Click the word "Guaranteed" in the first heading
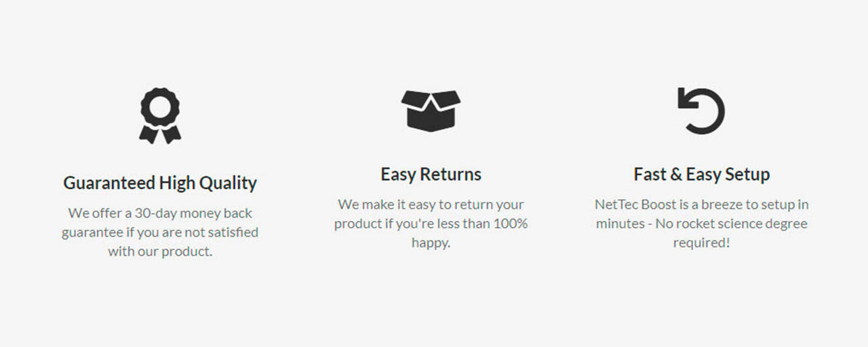This screenshot has width=868, height=347. click(109, 183)
